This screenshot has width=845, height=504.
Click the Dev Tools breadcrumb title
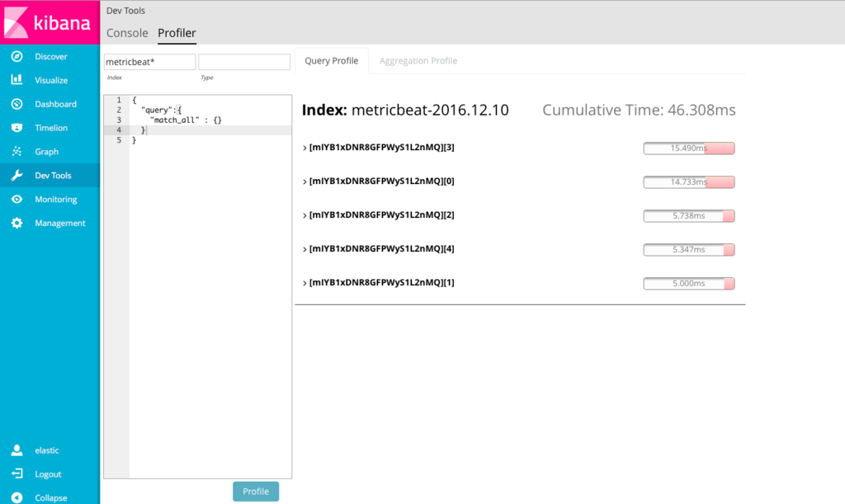click(125, 11)
